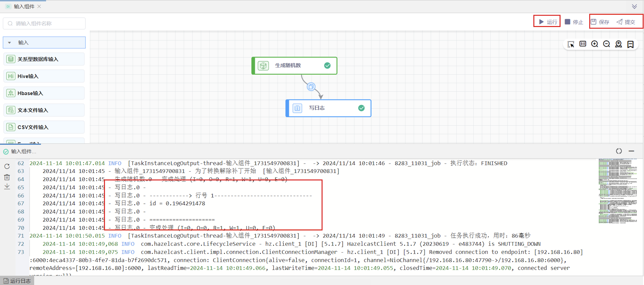This screenshot has width=644, height=285.
Task: Click the marquee selection tool icon
Action: [571, 44]
